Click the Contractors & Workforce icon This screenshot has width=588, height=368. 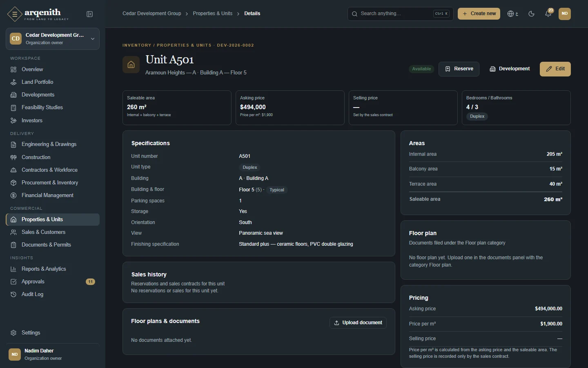[13, 170]
